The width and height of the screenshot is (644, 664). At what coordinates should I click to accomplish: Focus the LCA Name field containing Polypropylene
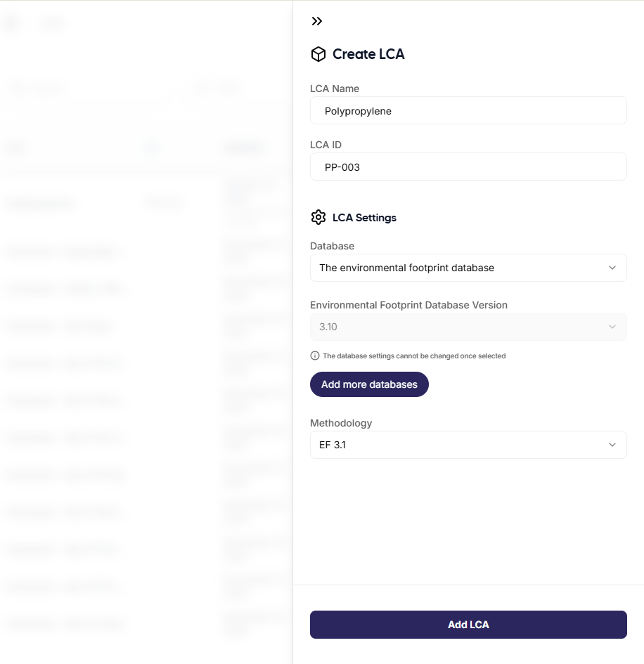[x=468, y=111]
